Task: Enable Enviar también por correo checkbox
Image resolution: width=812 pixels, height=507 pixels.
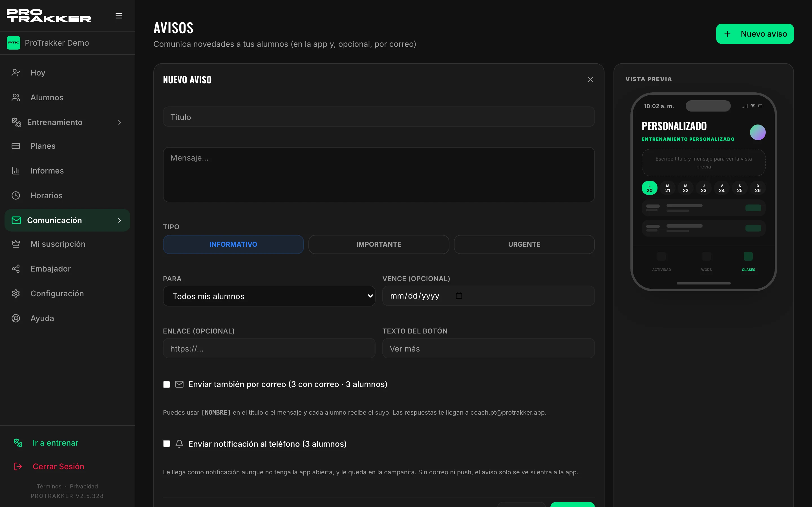Action: coord(166,384)
